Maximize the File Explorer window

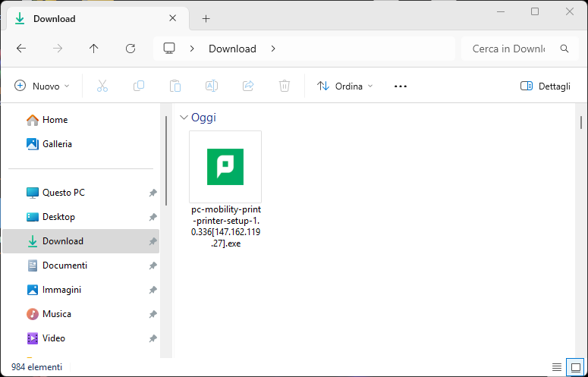tap(535, 11)
